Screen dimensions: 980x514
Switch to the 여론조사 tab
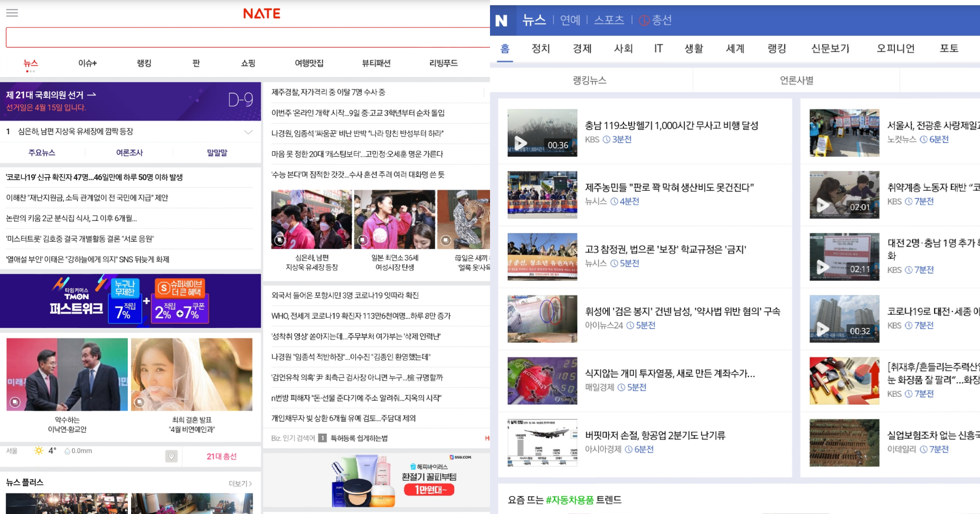click(x=129, y=153)
